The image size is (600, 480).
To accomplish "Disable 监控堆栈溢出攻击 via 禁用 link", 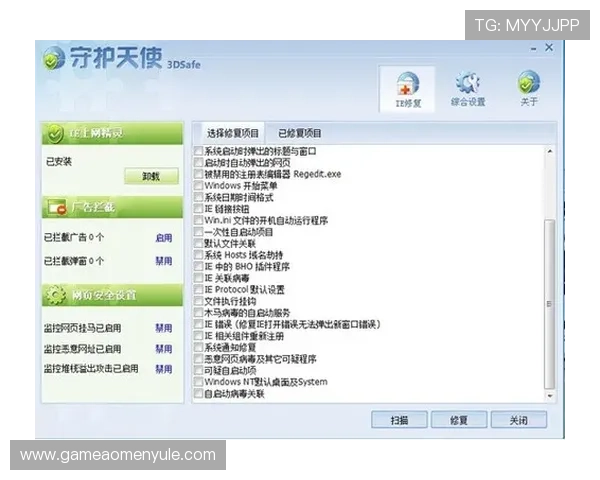I will (164, 369).
